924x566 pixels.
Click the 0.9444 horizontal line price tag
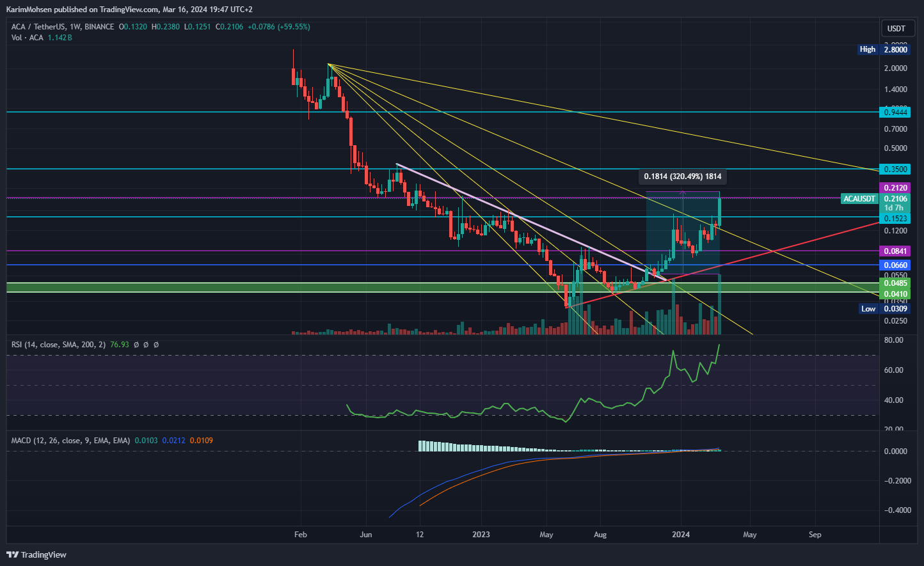pos(895,113)
